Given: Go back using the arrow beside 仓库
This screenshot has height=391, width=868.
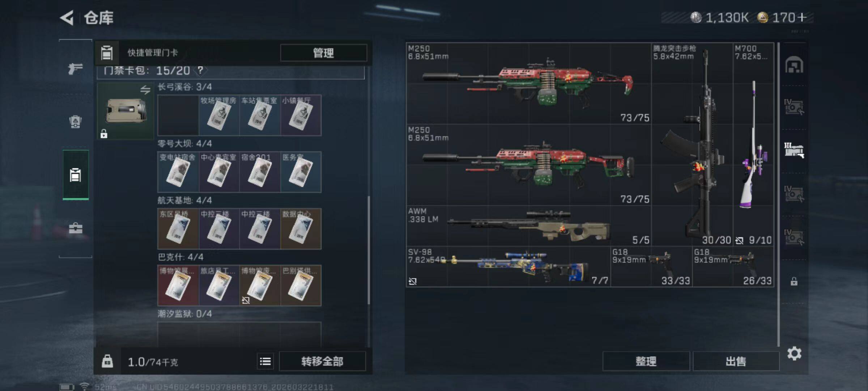Looking at the screenshot, I should tap(67, 17).
